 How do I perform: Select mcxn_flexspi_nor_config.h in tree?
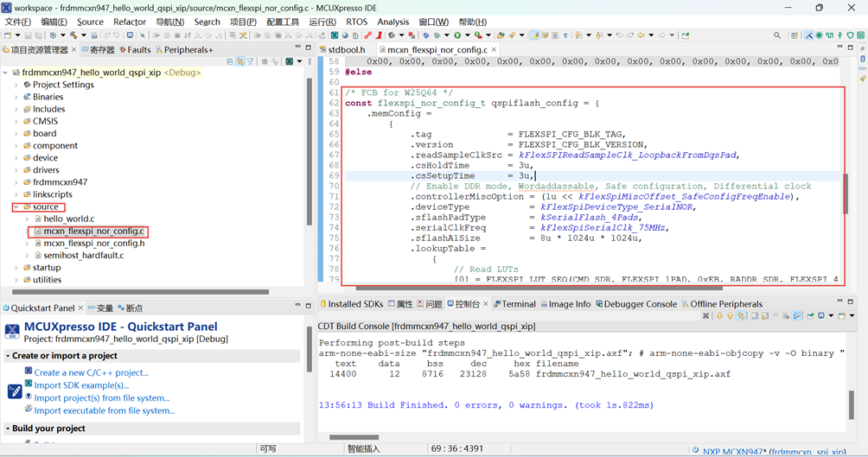click(x=94, y=243)
